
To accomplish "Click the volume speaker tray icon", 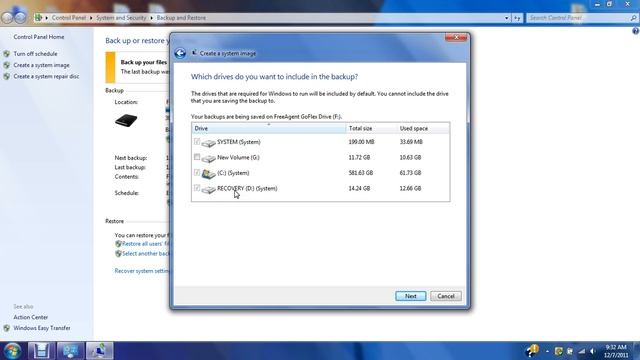I will point(593,351).
